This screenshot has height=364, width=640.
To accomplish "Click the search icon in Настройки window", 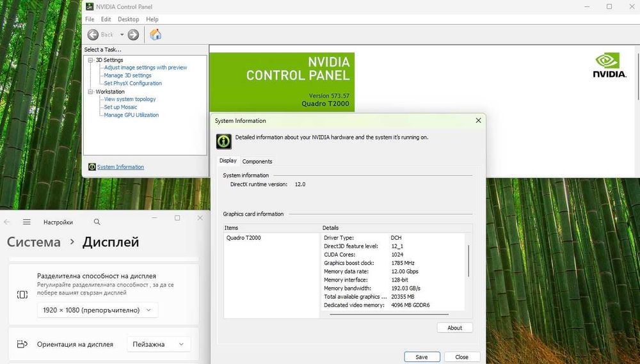I will (97, 222).
